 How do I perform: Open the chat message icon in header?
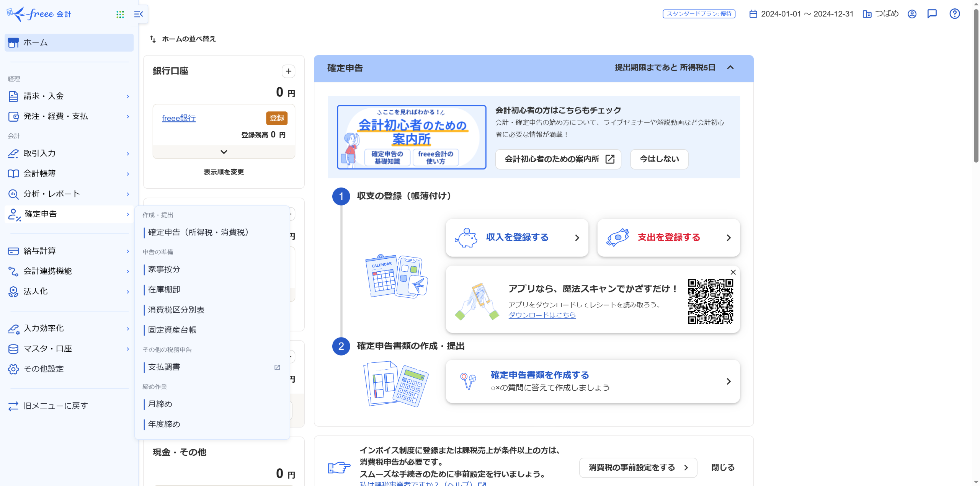pyautogui.click(x=932, y=14)
